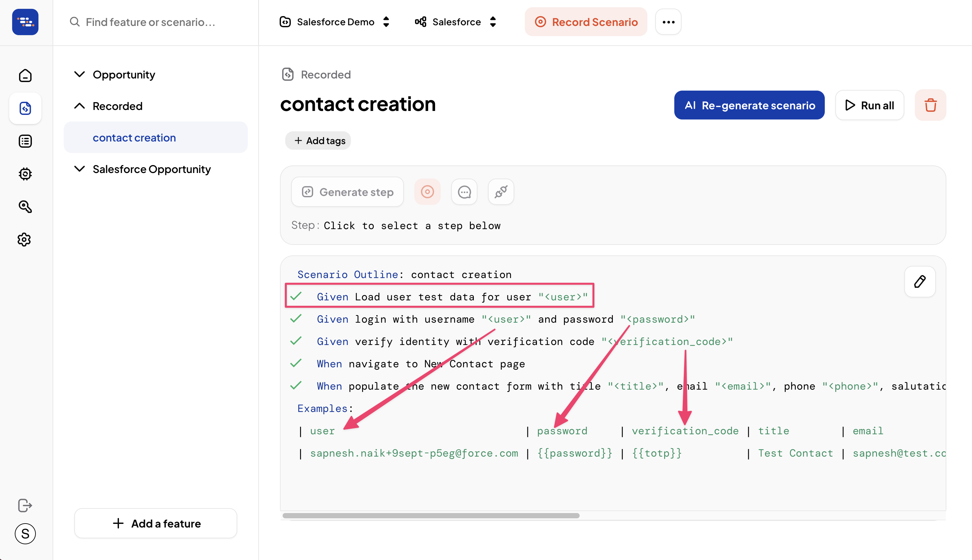
Task: Click the app grid icon in sidebar
Action: click(25, 22)
